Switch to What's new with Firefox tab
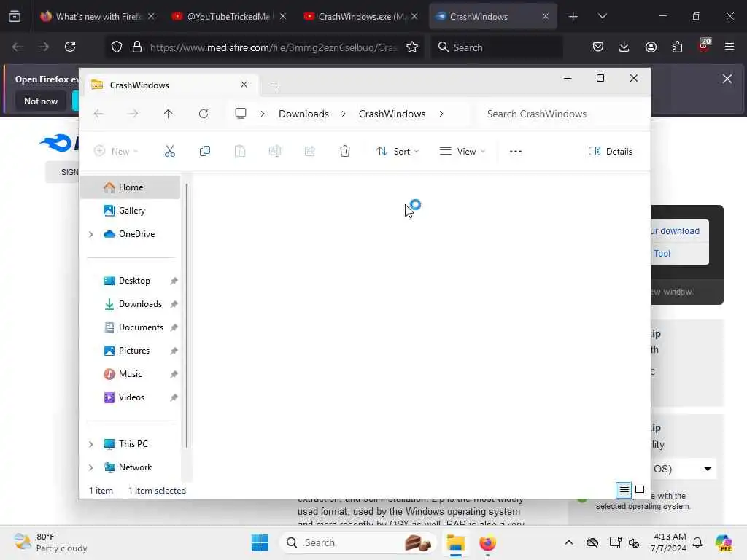Image resolution: width=747 pixels, height=560 pixels. (97, 16)
